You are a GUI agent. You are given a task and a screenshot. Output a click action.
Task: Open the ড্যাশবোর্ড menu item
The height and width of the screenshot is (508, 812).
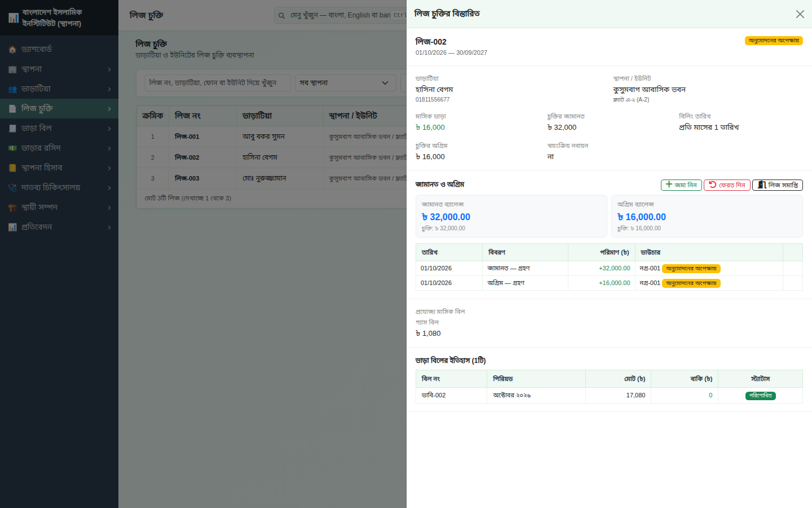pyautogui.click(x=59, y=50)
